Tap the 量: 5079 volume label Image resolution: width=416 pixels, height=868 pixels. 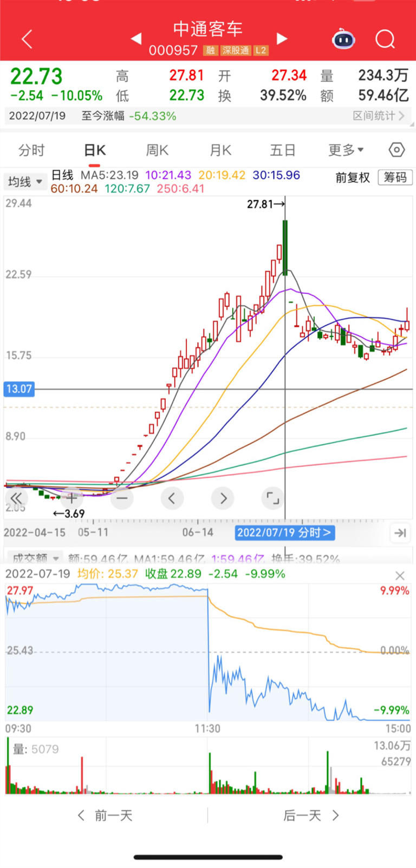(36, 749)
